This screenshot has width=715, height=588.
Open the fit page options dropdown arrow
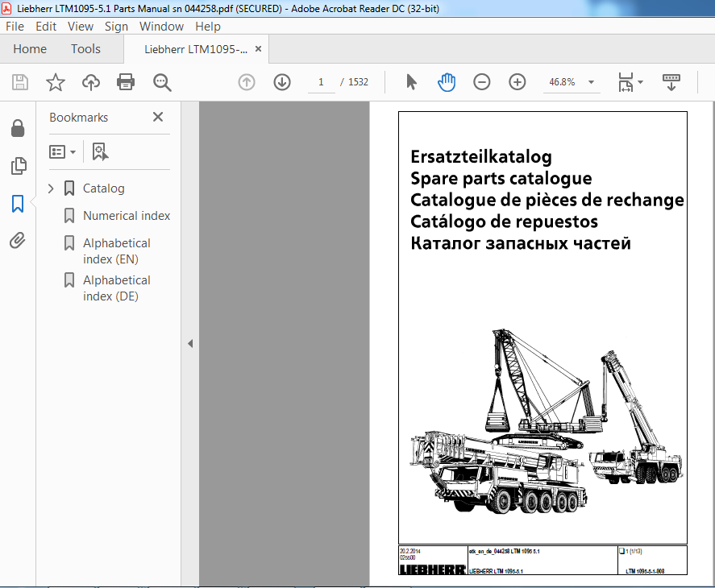pyautogui.click(x=640, y=82)
